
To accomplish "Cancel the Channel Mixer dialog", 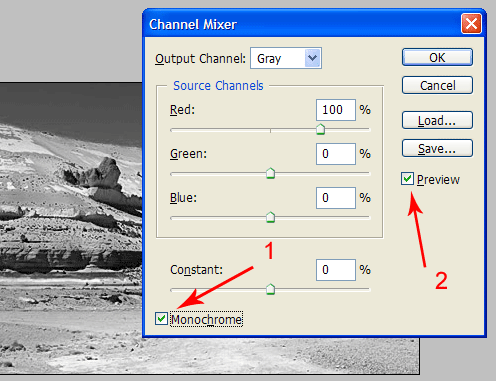I will (437, 85).
